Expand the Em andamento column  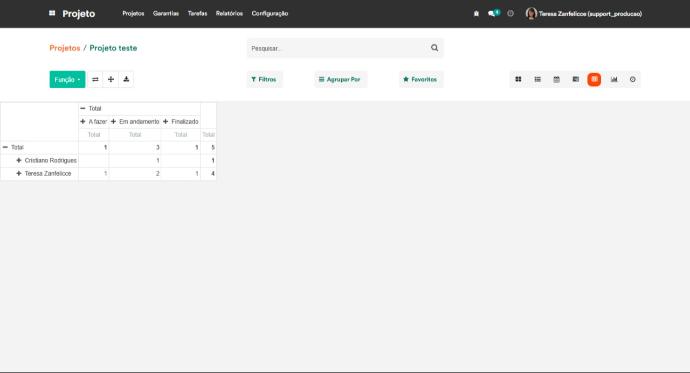click(x=135, y=121)
